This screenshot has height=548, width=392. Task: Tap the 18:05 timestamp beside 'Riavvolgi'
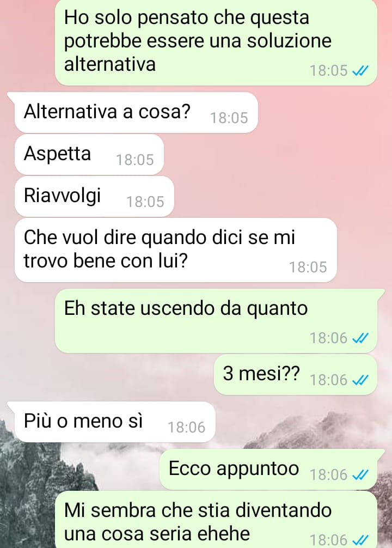pyautogui.click(x=145, y=202)
